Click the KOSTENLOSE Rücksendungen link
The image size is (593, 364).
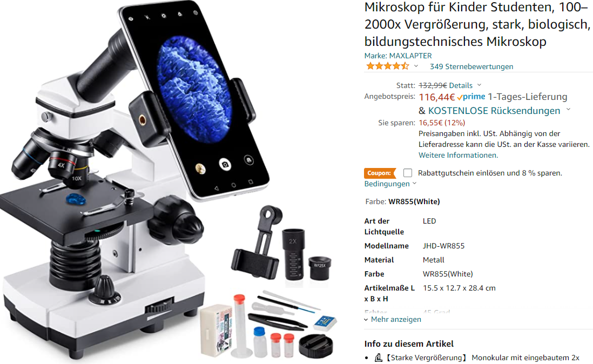[x=494, y=111]
